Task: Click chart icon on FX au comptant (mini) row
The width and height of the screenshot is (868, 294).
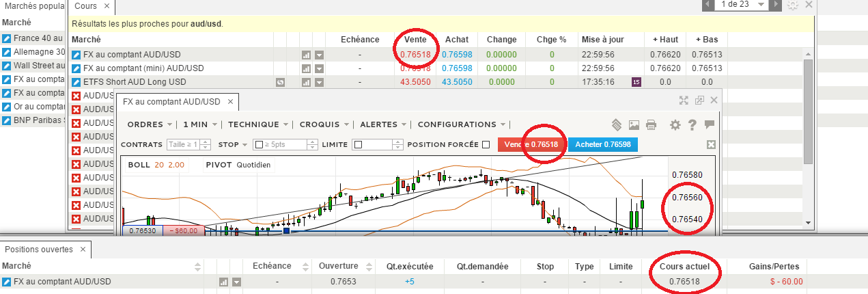Action: coord(306,68)
